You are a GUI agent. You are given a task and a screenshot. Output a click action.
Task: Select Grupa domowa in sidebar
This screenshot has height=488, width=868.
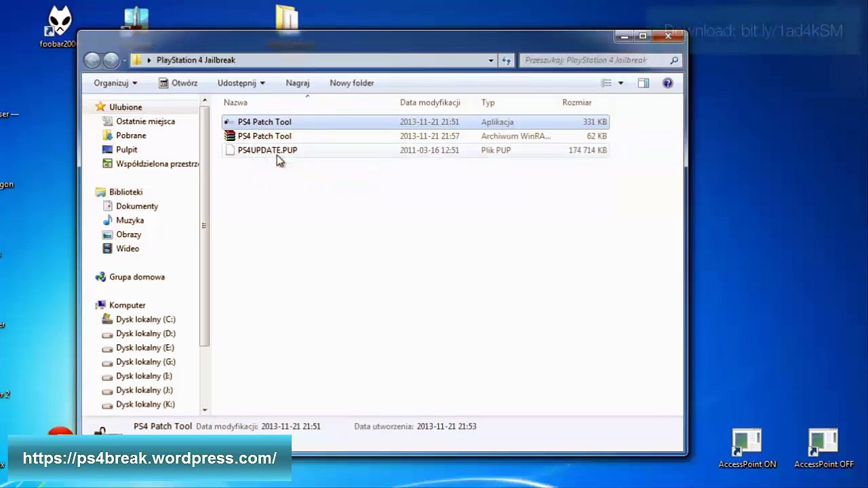coord(137,277)
